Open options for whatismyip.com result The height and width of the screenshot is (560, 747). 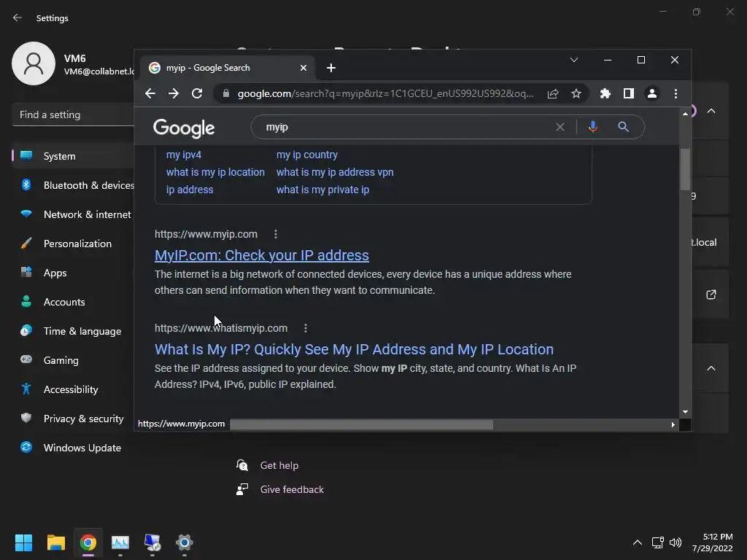[306, 328]
